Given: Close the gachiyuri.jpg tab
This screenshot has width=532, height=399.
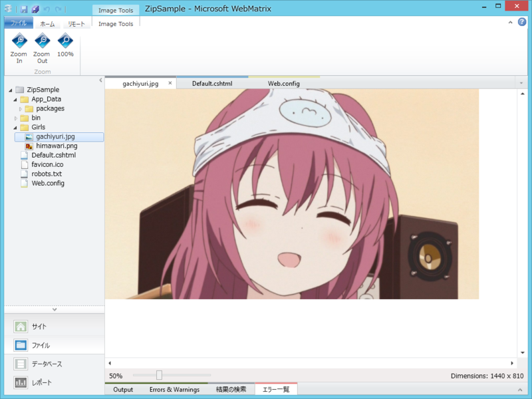Looking at the screenshot, I should tap(170, 82).
